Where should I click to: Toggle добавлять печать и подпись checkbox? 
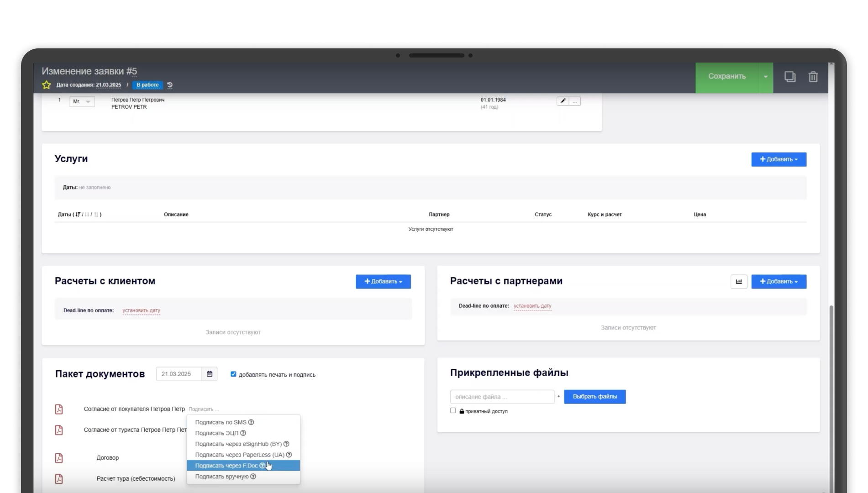[x=233, y=374]
